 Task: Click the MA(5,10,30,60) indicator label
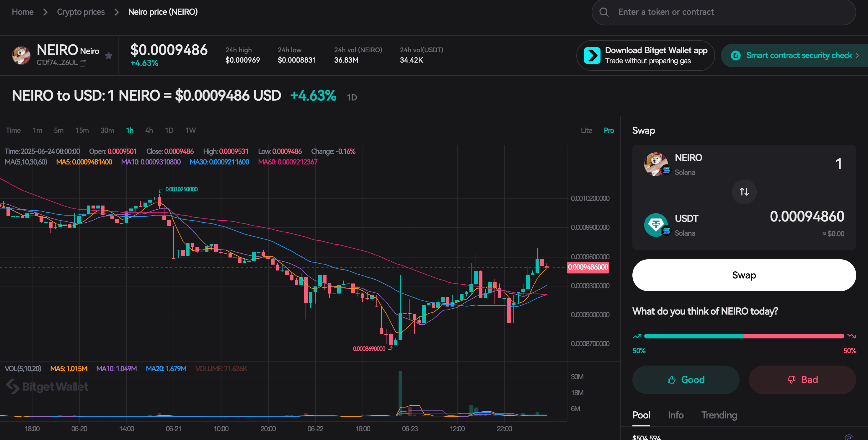click(x=26, y=162)
